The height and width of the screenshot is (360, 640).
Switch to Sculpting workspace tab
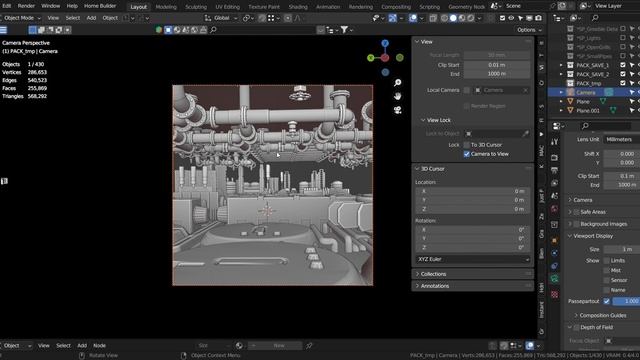click(x=196, y=7)
